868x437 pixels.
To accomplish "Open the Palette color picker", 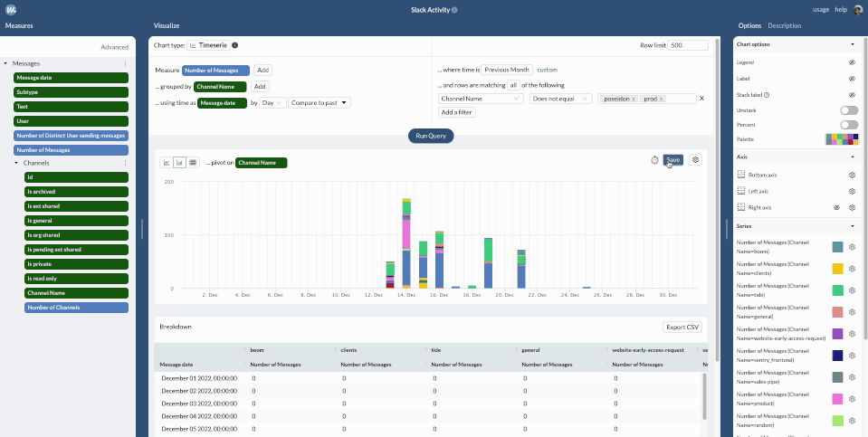I will [x=842, y=139].
